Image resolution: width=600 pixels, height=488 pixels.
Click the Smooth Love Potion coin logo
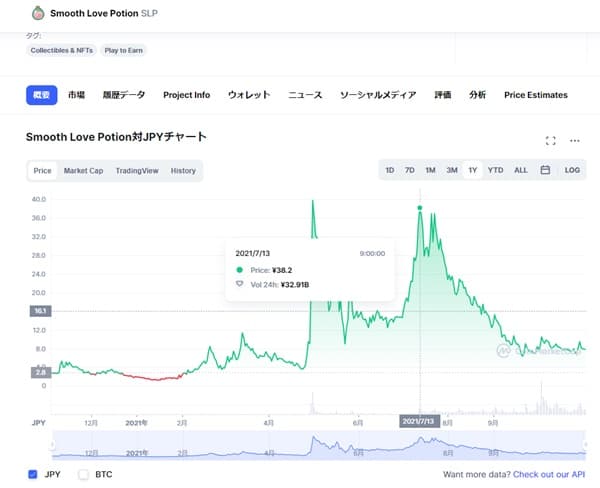tap(38, 14)
